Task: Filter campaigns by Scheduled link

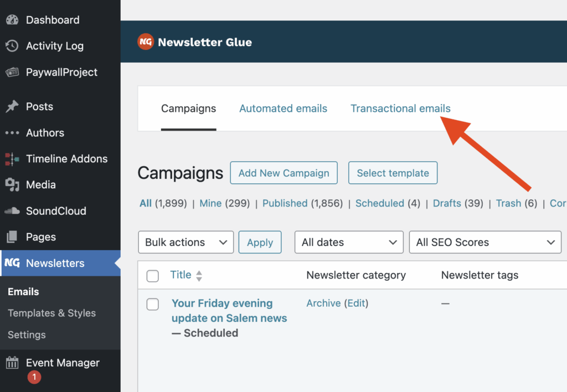Action: pyautogui.click(x=380, y=203)
